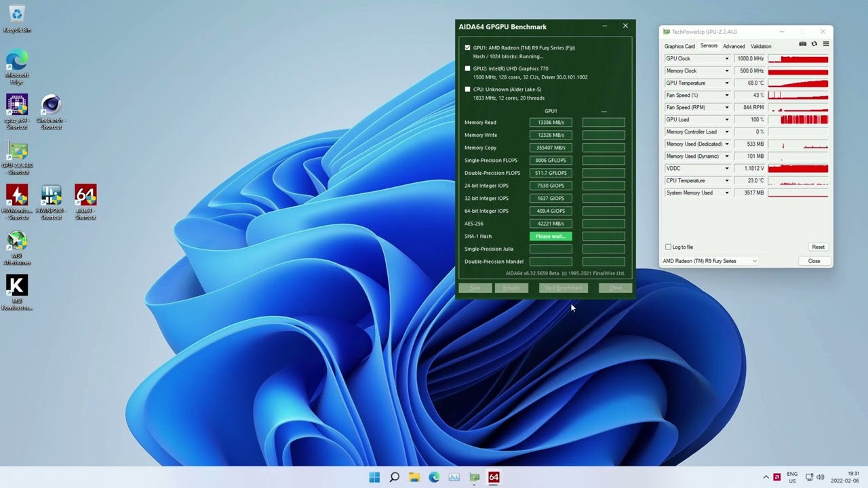
Task: Open the GPU-Z hamburger menu
Action: pyautogui.click(x=825, y=44)
